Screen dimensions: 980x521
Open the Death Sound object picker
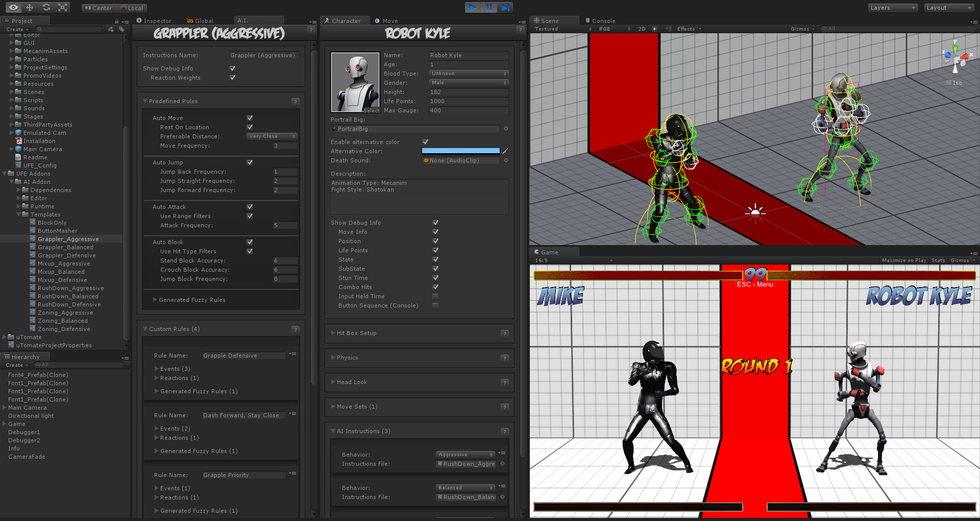click(505, 160)
